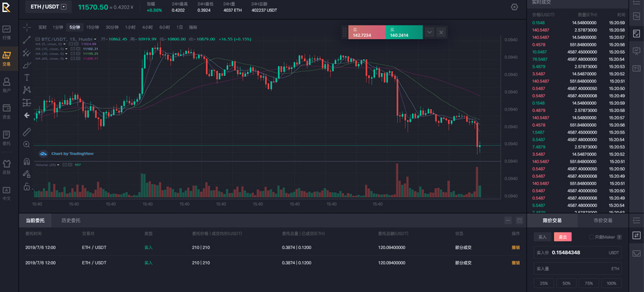Open the 皮肤 skin theme option
Screen dimensions: 644x292
pyautogui.click(x=7, y=166)
